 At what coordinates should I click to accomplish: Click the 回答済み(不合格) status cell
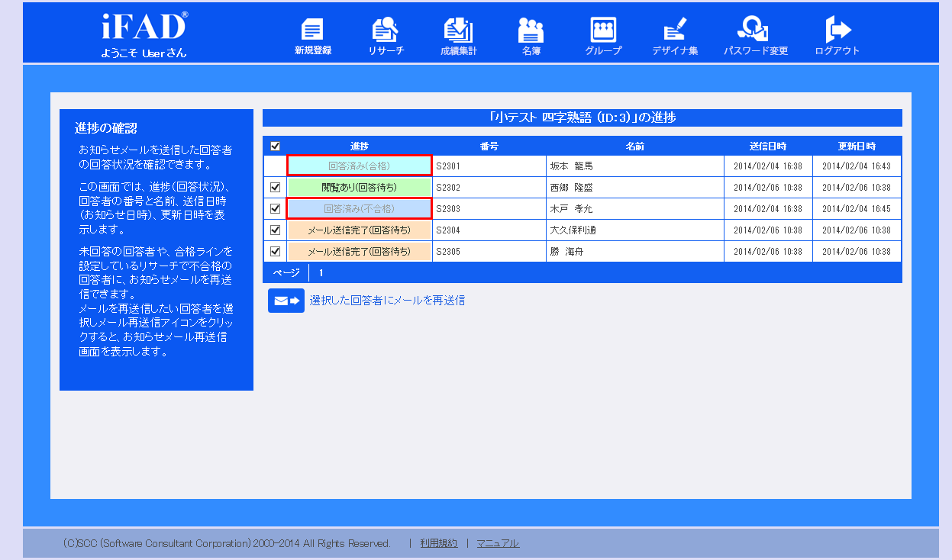point(360,208)
